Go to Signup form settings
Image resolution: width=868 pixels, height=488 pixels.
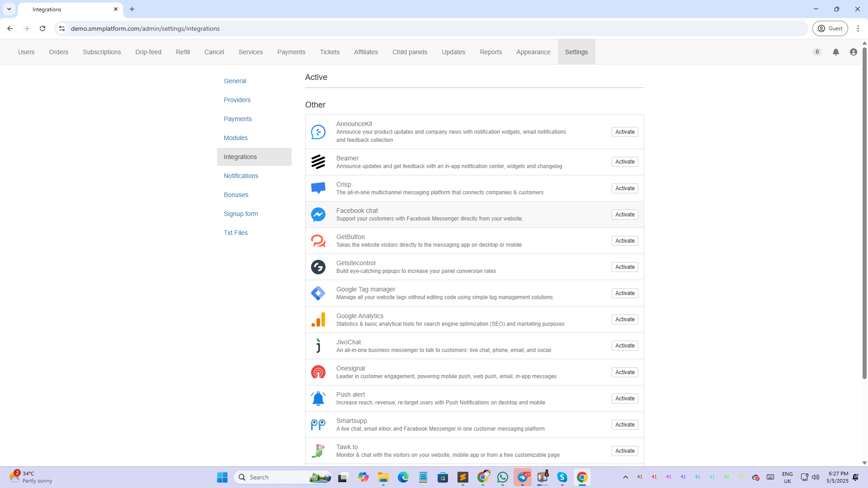pyautogui.click(x=241, y=214)
